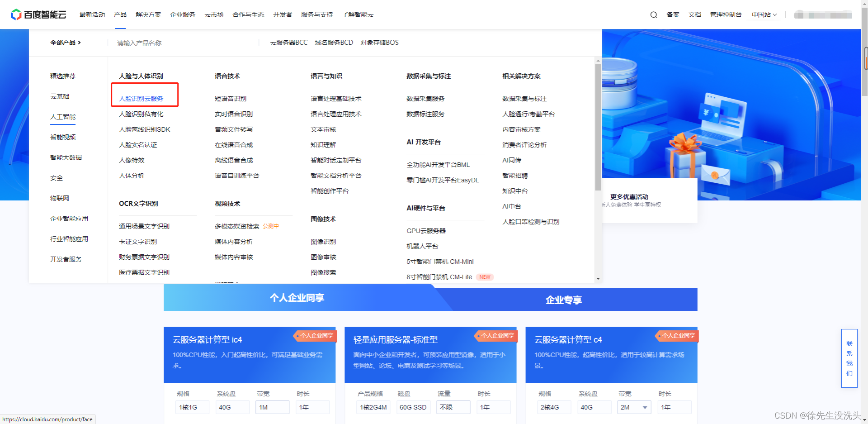Open 人脸通行/考勤平台 solution

coord(528,114)
